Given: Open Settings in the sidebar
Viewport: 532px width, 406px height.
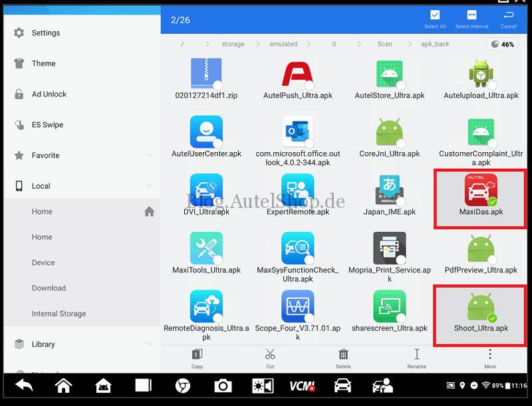Looking at the screenshot, I should pyautogui.click(x=45, y=33).
